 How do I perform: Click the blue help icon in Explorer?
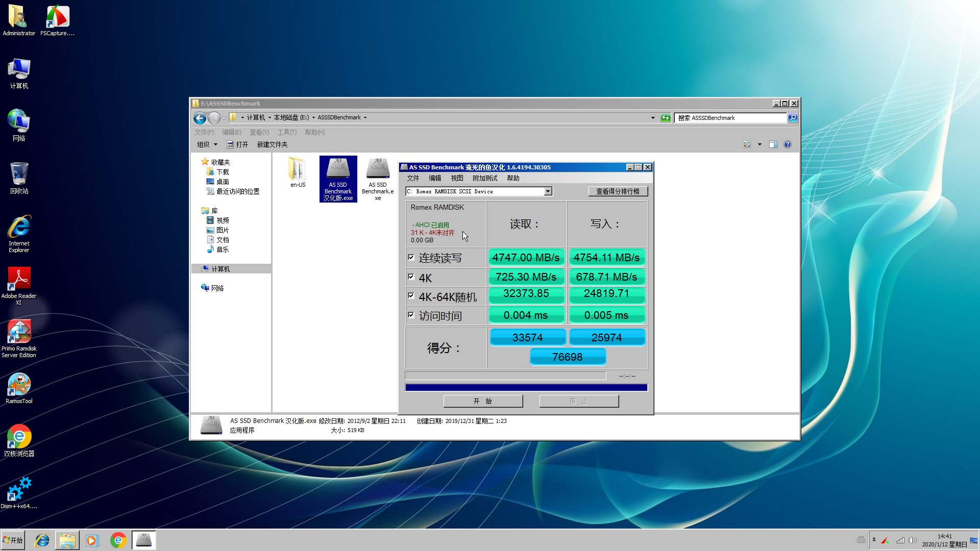788,144
